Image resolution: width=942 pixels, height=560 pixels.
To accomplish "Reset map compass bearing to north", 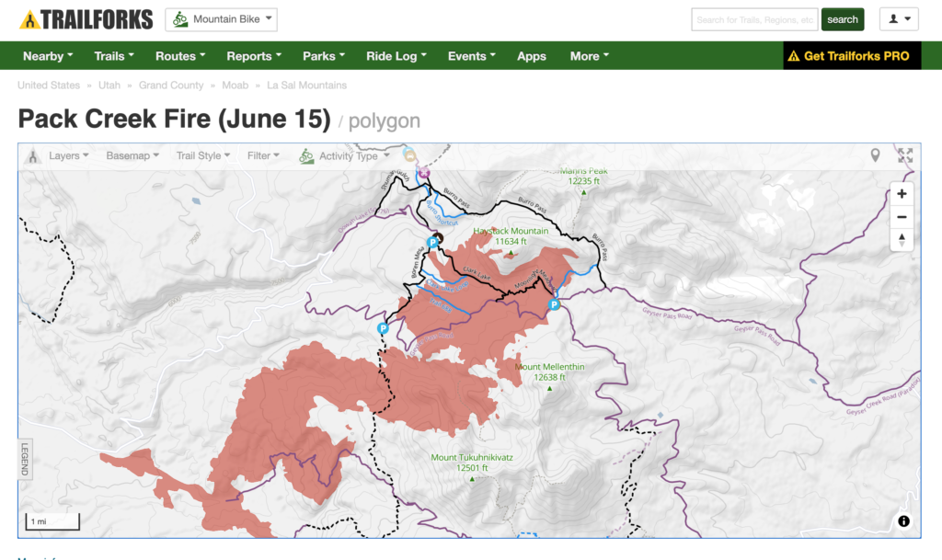I will pyautogui.click(x=902, y=240).
